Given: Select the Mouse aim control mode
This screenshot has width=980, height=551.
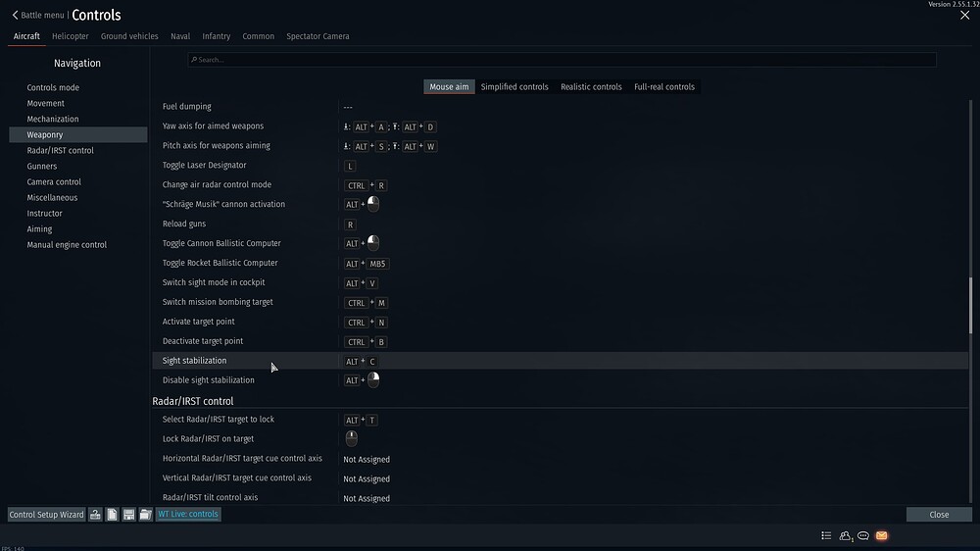Looking at the screenshot, I should [449, 86].
